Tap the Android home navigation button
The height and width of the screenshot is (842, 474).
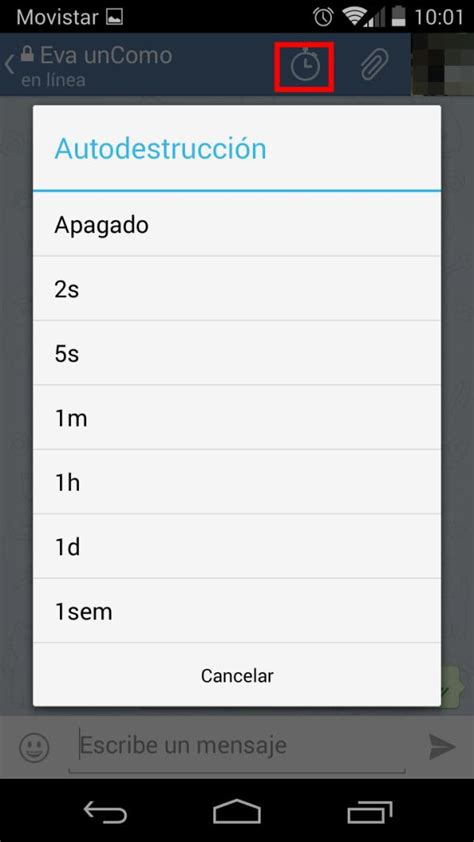(237, 811)
